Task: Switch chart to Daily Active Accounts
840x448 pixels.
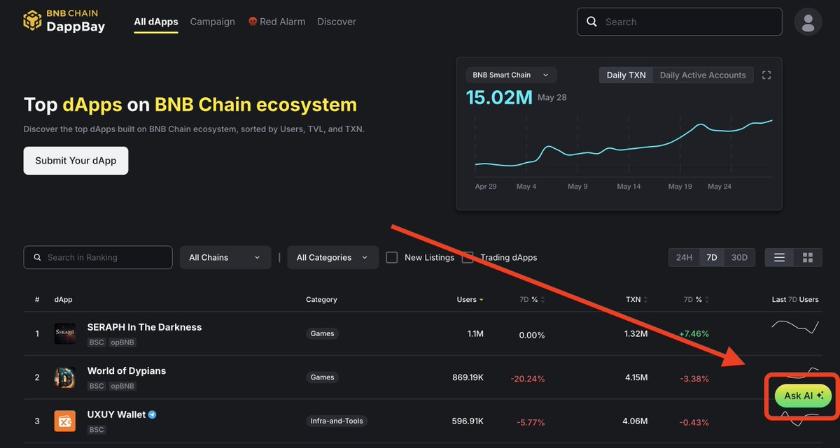Action: [x=702, y=75]
